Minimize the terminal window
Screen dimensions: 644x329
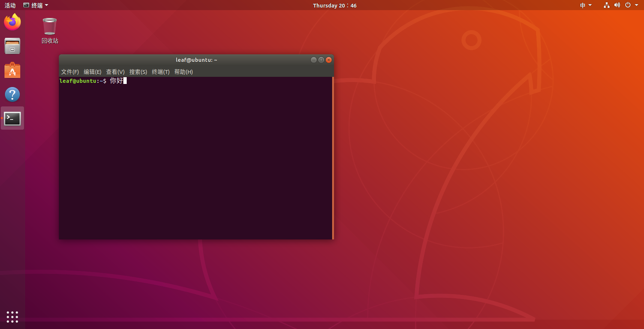point(314,60)
